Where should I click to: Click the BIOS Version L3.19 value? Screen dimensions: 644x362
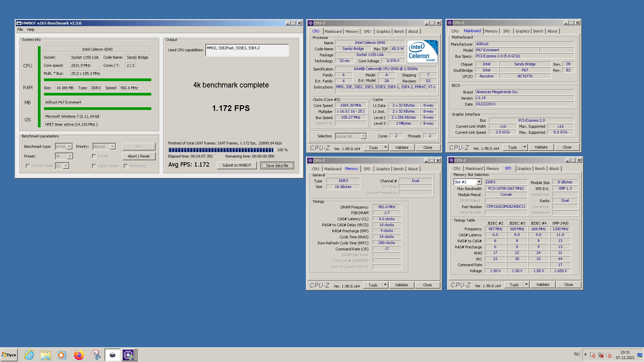click(x=525, y=98)
